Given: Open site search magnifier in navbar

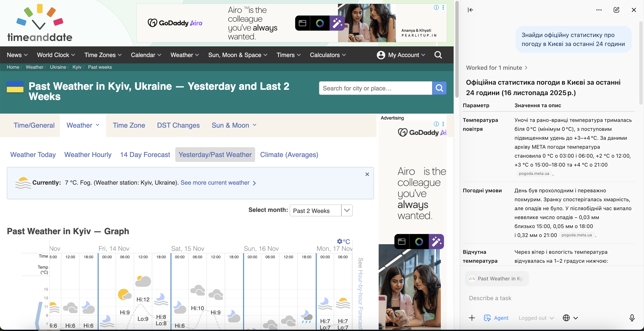Looking at the screenshot, I should click(438, 55).
